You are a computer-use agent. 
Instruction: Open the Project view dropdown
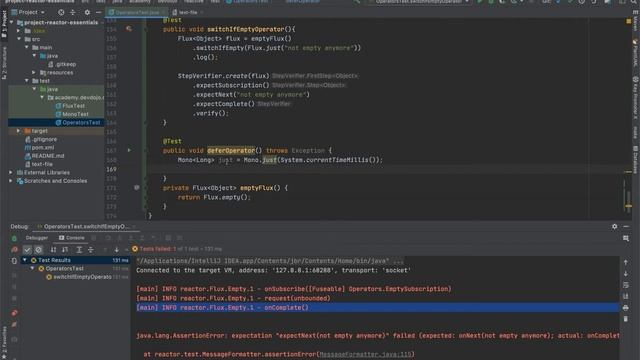tap(28, 12)
